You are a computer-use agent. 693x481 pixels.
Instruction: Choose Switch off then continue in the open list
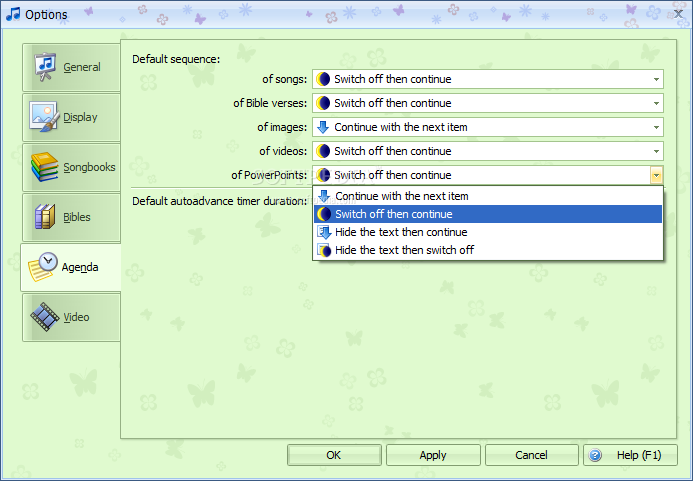click(488, 214)
